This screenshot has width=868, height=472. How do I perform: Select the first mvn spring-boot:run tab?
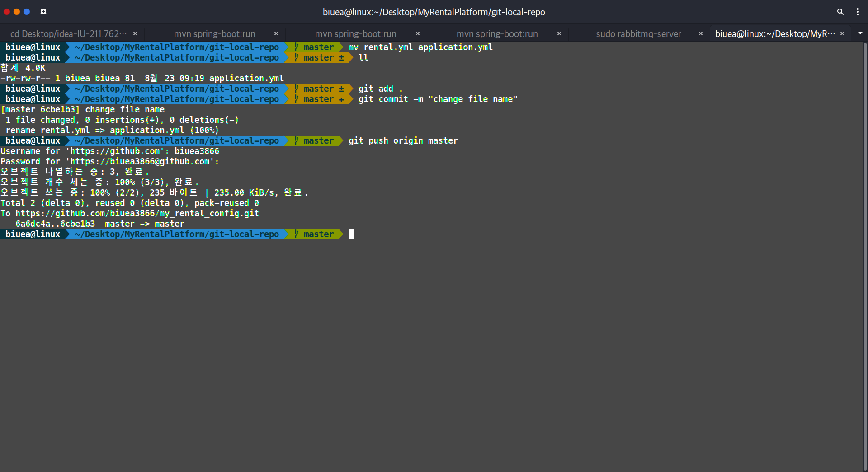pos(214,33)
